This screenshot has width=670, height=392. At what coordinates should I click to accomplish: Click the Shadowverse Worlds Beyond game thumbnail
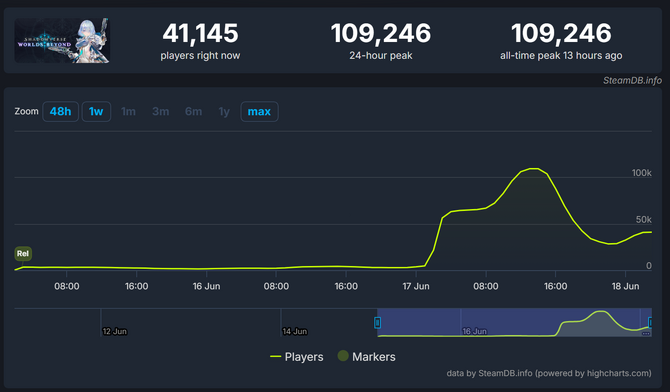click(x=62, y=41)
